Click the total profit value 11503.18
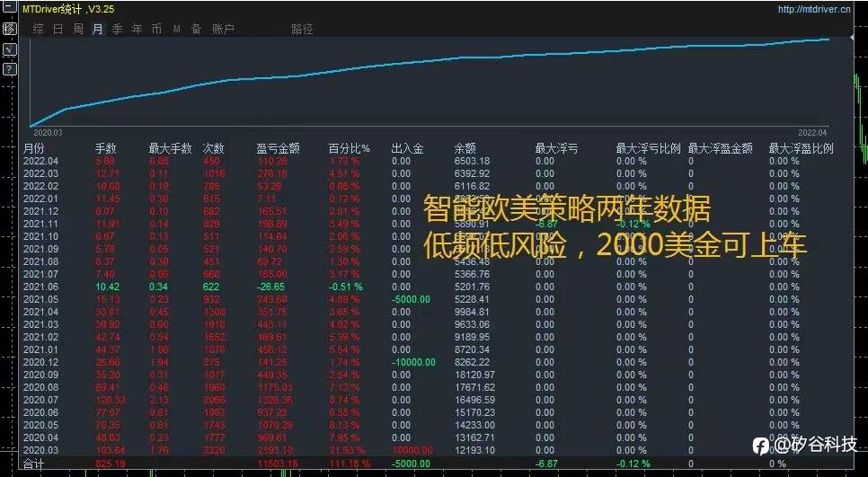 coord(278,464)
